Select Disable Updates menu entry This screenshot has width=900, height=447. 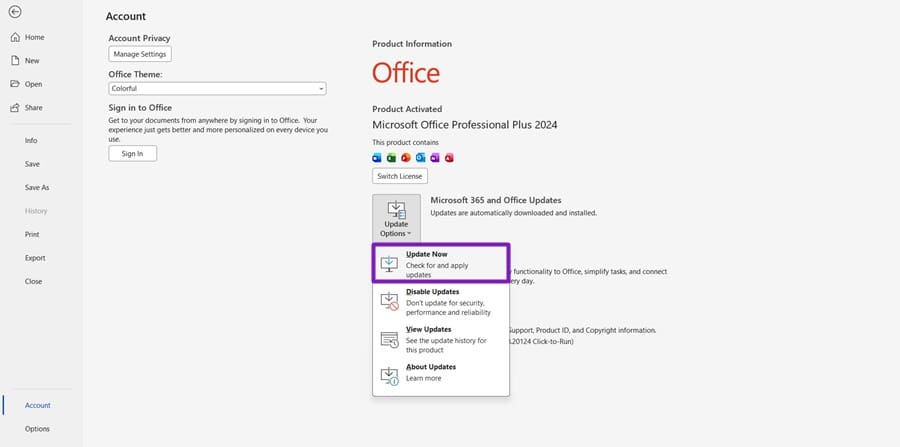(441, 302)
